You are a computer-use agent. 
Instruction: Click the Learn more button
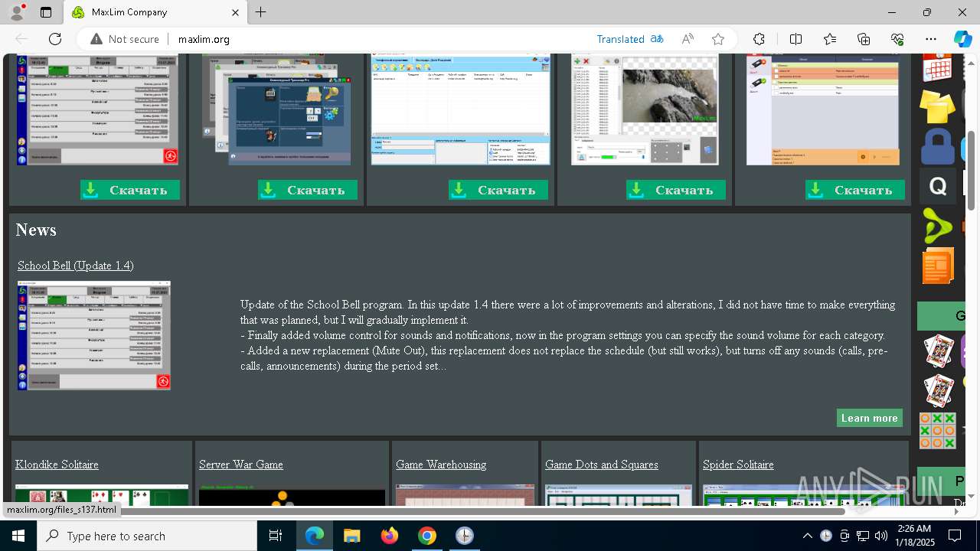tap(870, 418)
